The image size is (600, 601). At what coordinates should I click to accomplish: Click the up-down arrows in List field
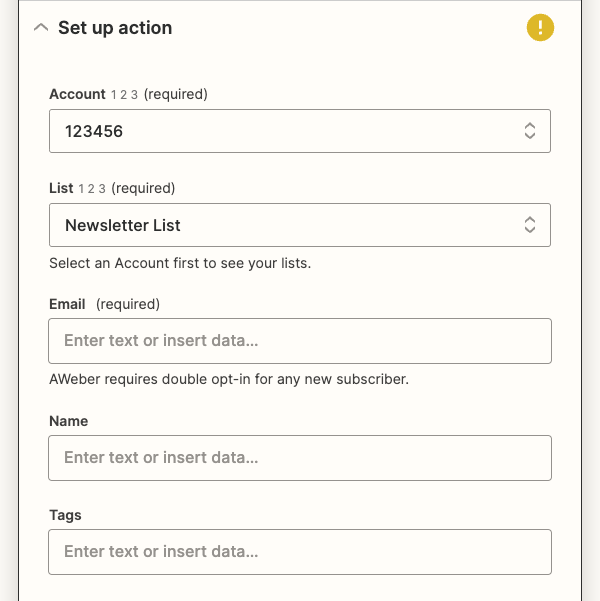pyautogui.click(x=530, y=225)
